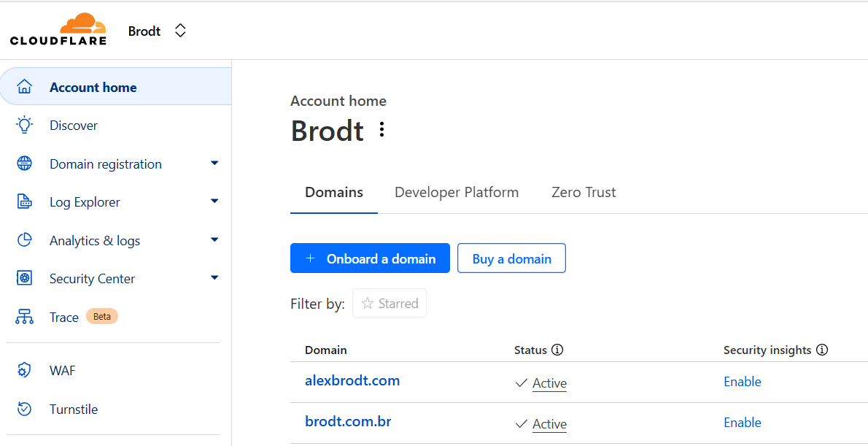
Task: Open the three-dot menu next to Brodt
Action: [x=381, y=129]
